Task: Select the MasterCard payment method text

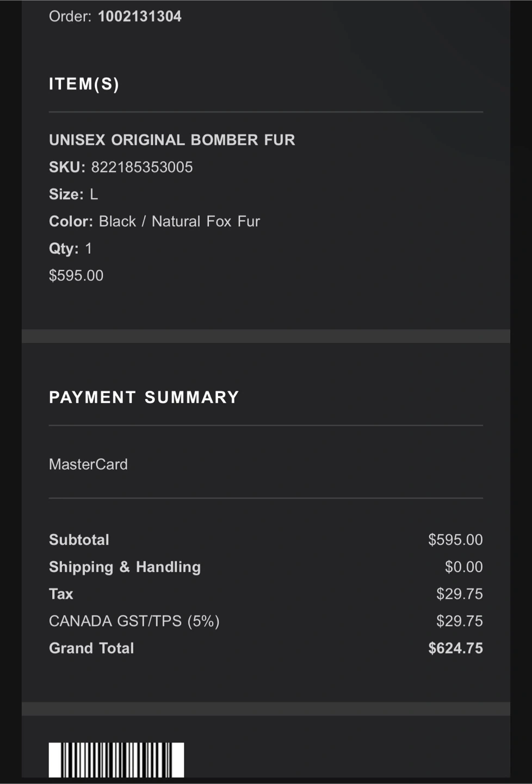Action: [88, 464]
